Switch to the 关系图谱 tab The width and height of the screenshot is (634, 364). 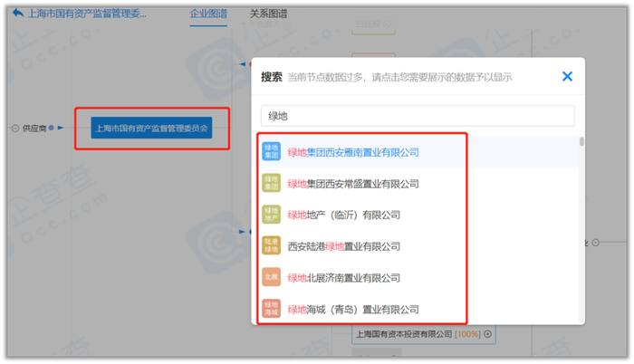pyautogui.click(x=268, y=14)
